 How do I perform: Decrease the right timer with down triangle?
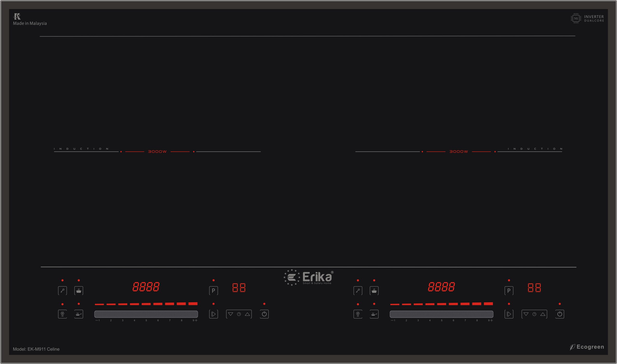point(526,314)
